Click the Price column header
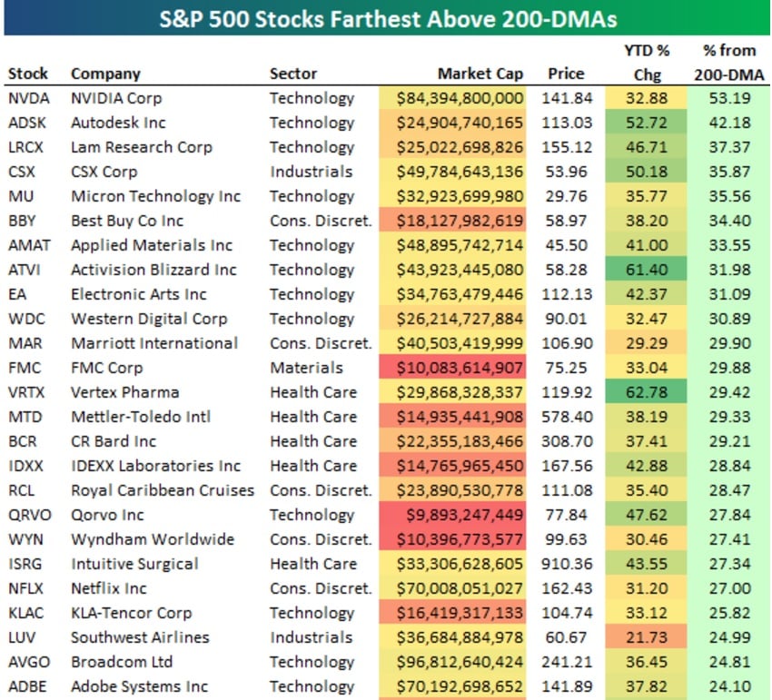 pos(567,74)
